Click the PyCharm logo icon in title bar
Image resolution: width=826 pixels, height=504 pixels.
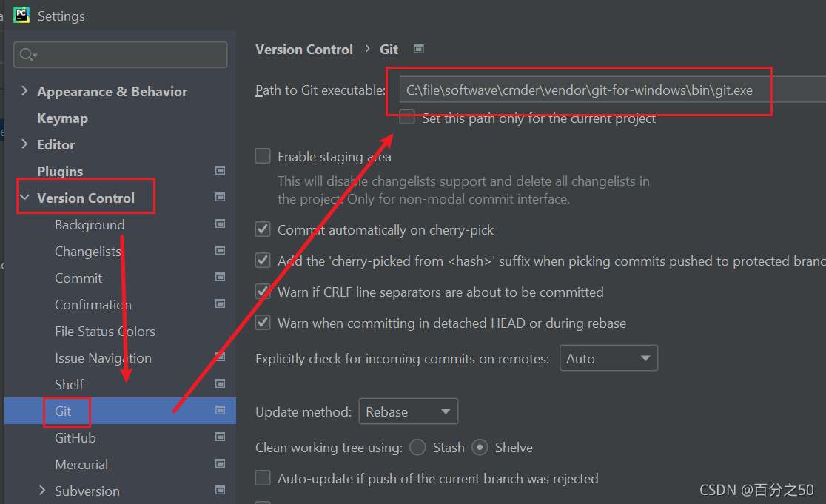pos(21,16)
